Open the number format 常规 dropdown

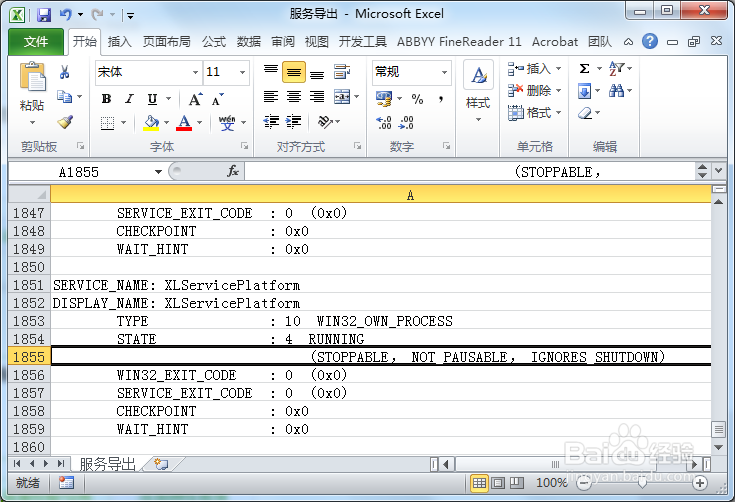444,72
